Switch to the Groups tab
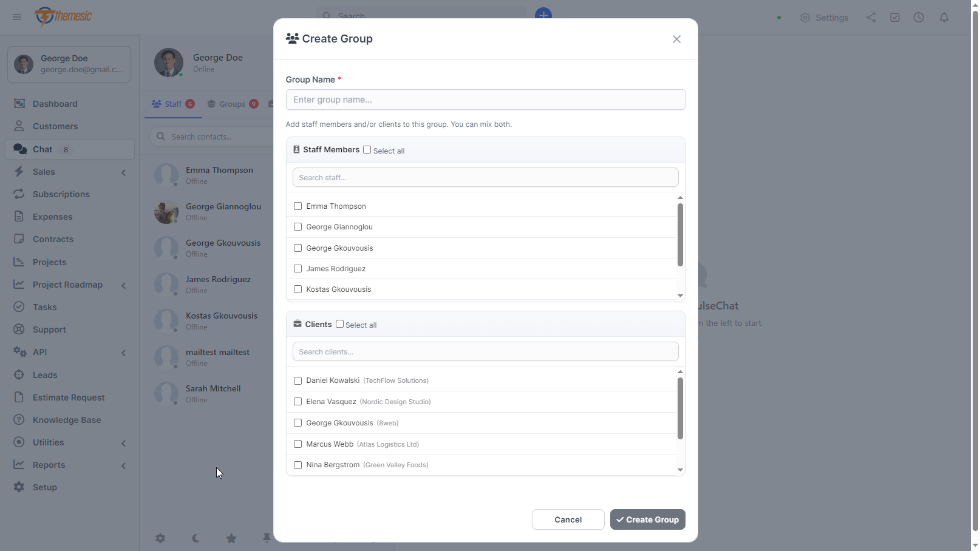Viewport: 980px width, 551px height. [x=233, y=104]
